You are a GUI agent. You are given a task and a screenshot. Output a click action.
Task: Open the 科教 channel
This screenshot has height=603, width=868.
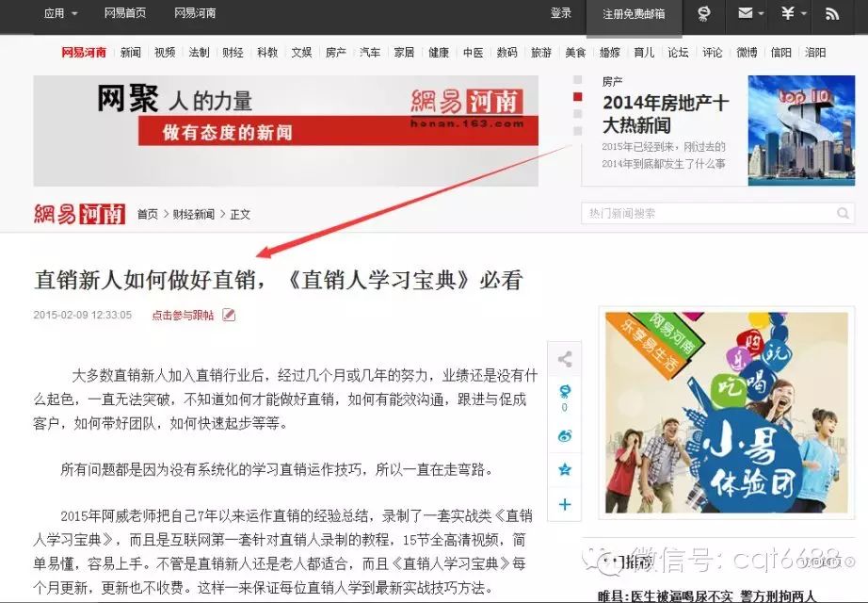coord(267,53)
